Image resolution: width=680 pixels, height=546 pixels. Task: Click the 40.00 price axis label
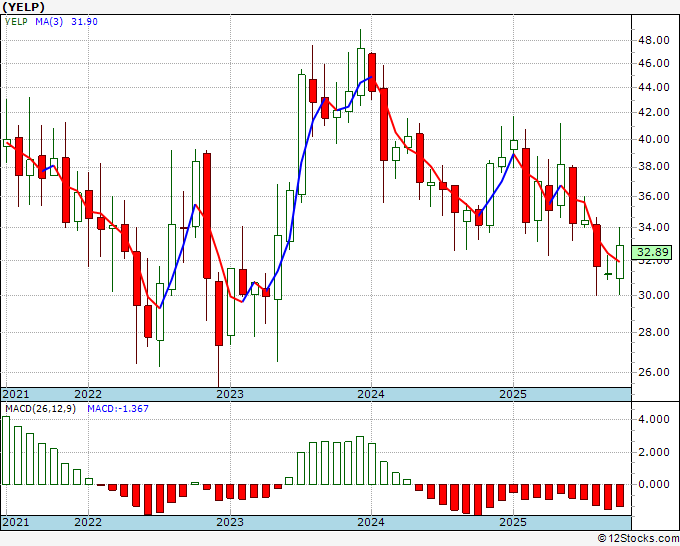point(653,139)
